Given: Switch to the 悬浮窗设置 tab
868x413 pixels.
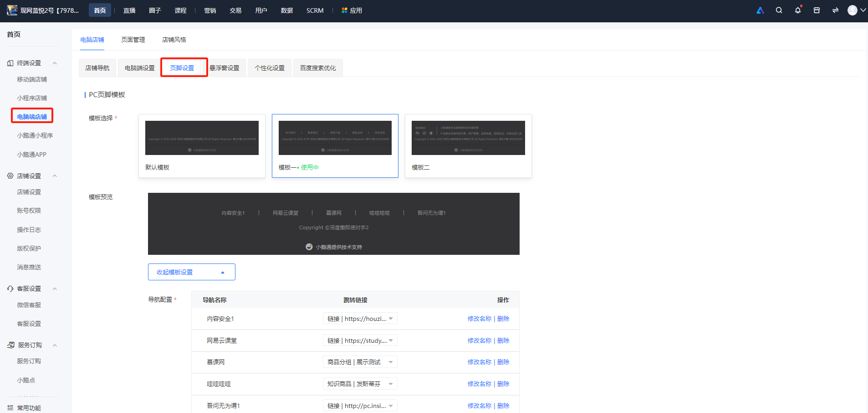Looking at the screenshot, I should click(x=225, y=68).
